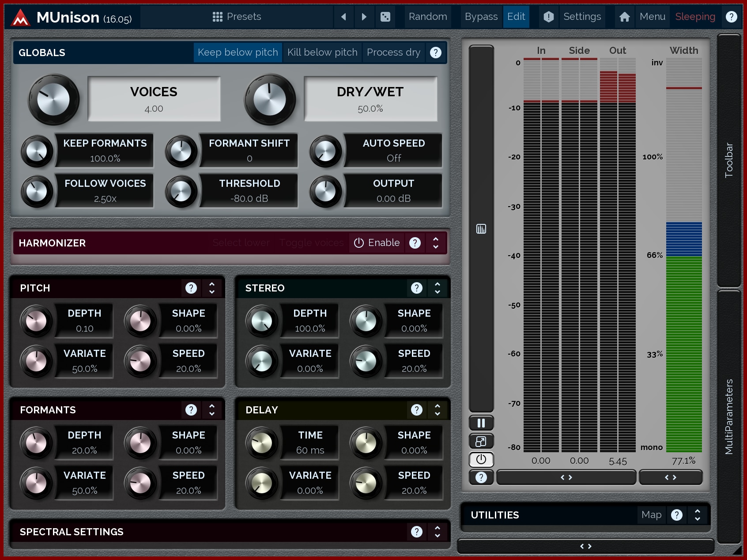Toggle Bypass in top bar
Viewport: 747px width, 560px height.
point(481,17)
